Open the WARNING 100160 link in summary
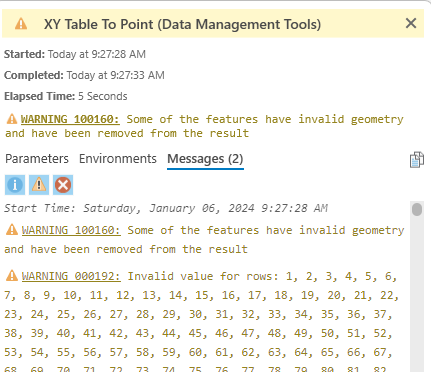This screenshot has width=431, height=372. (x=70, y=119)
